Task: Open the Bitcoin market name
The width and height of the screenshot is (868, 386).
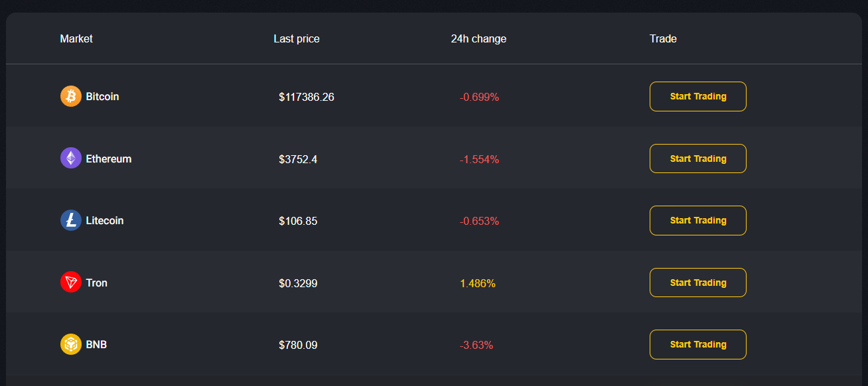Action: pyautogui.click(x=102, y=96)
